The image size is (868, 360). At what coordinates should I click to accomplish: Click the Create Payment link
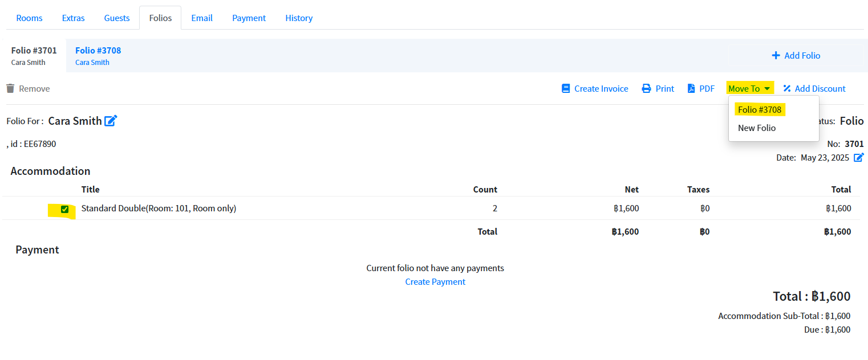[435, 282]
